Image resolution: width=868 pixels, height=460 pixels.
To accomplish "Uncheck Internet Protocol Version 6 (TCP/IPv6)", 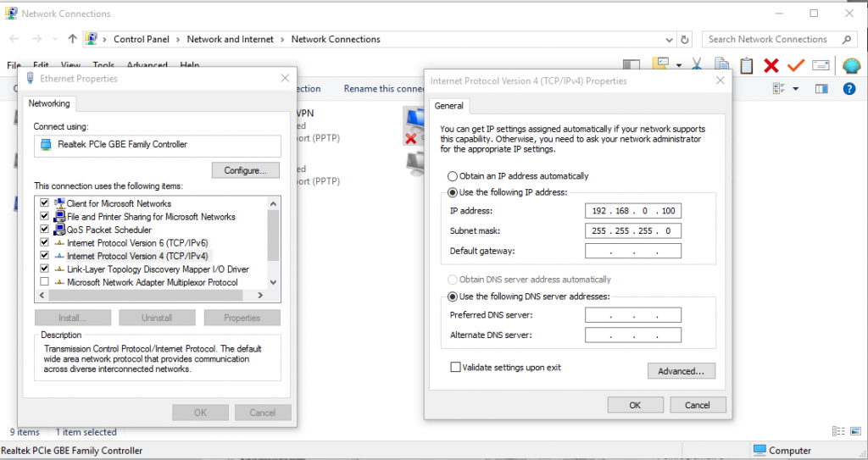I will pos(44,242).
